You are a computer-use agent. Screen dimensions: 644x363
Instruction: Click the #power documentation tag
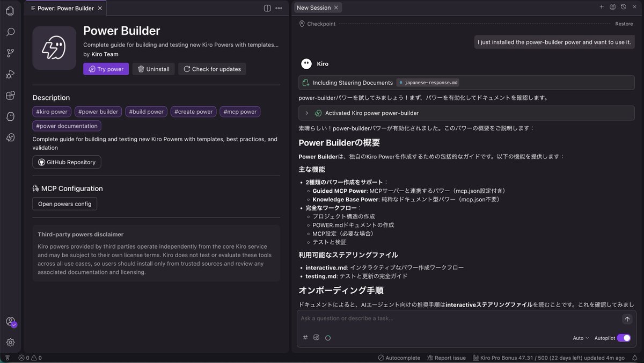pos(67,126)
